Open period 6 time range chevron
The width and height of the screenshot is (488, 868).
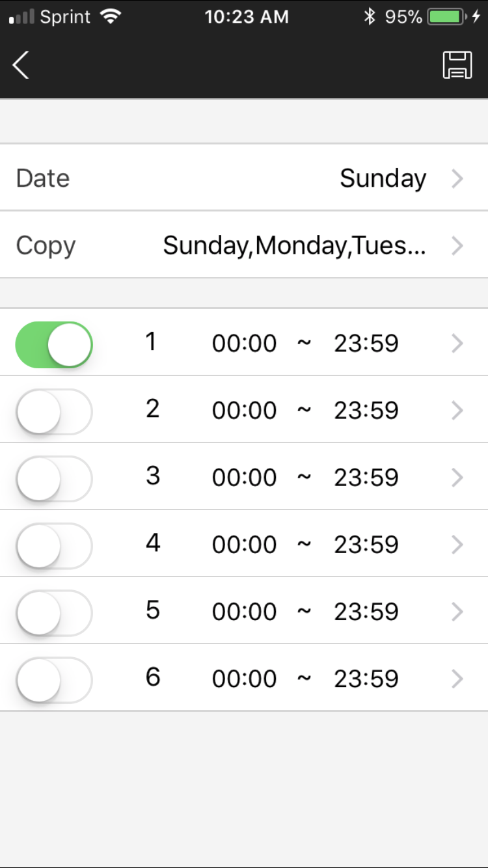pos(457,679)
